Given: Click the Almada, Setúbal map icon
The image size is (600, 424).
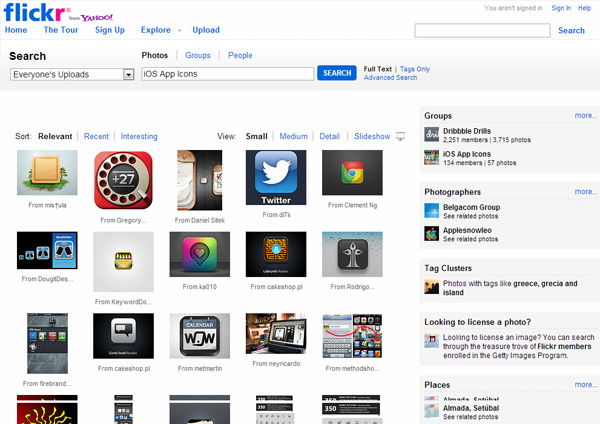Looking at the screenshot, I should click(432, 411).
